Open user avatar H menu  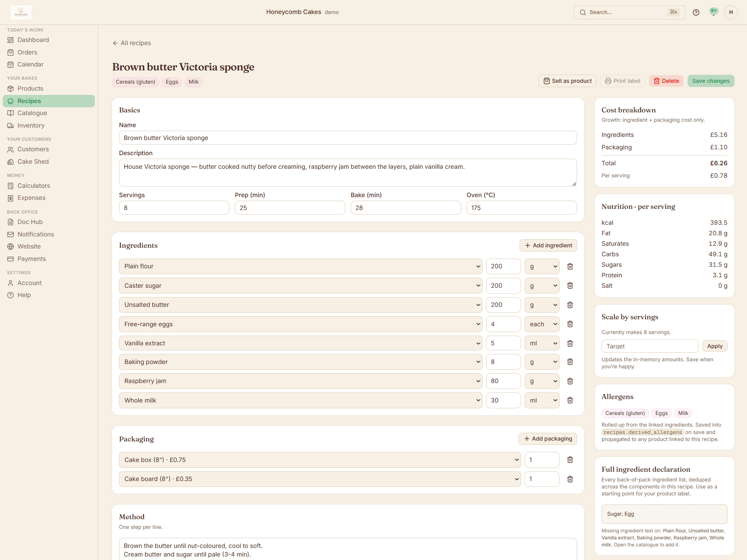(x=731, y=12)
